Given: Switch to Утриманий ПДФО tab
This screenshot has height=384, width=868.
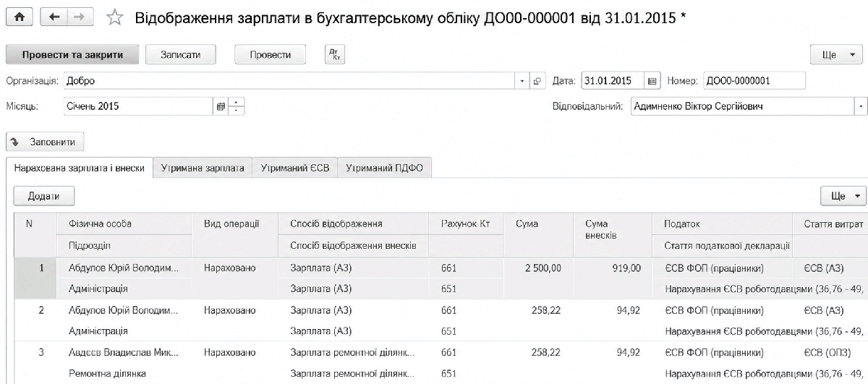Looking at the screenshot, I should (x=384, y=168).
